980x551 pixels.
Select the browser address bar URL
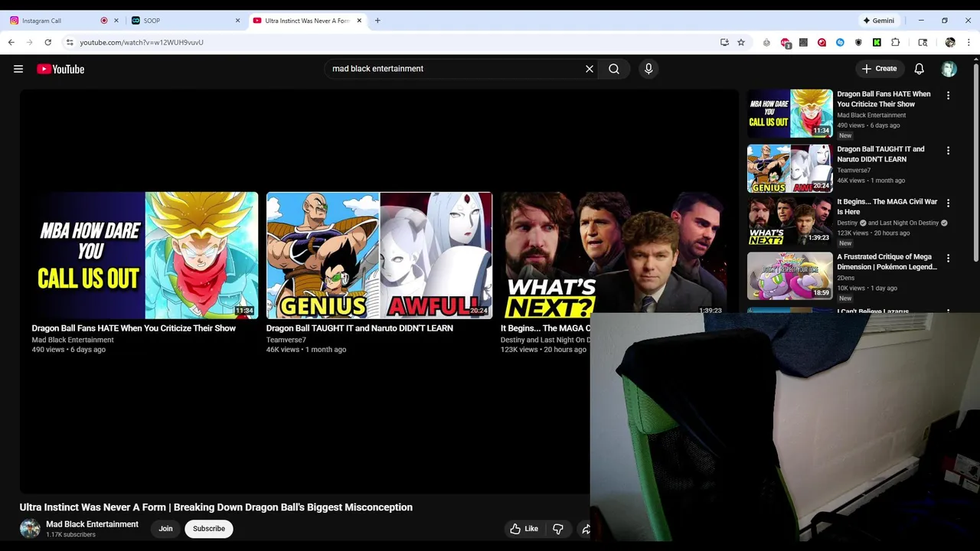pos(142,42)
